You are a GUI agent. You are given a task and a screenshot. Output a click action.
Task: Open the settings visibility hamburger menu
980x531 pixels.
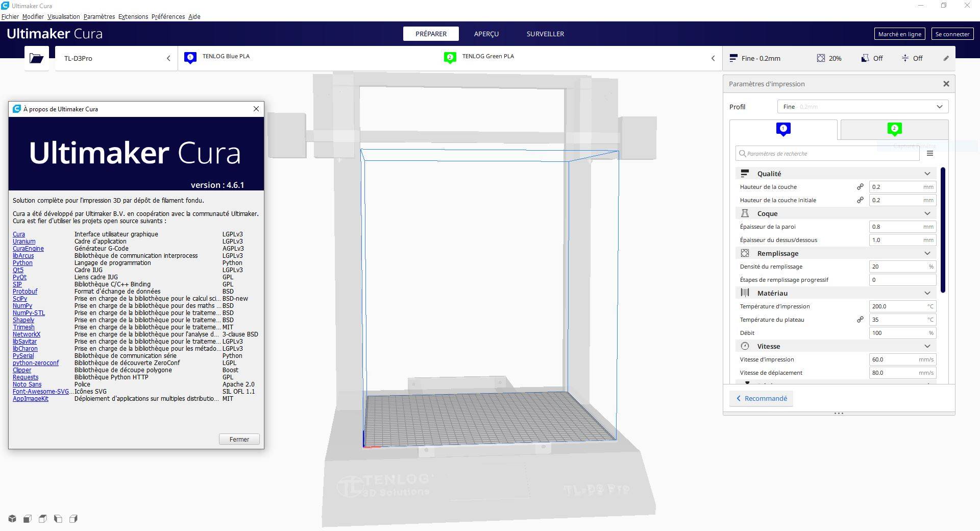(930, 153)
